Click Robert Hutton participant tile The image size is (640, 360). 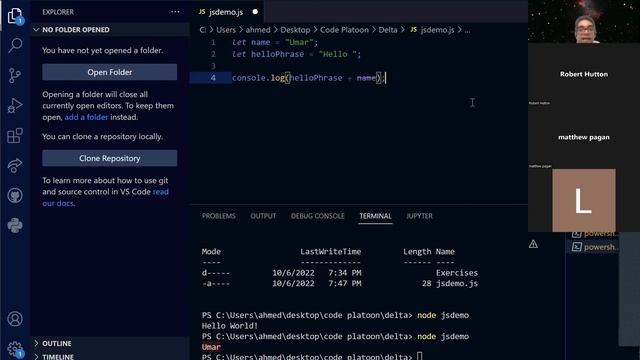coord(584,74)
